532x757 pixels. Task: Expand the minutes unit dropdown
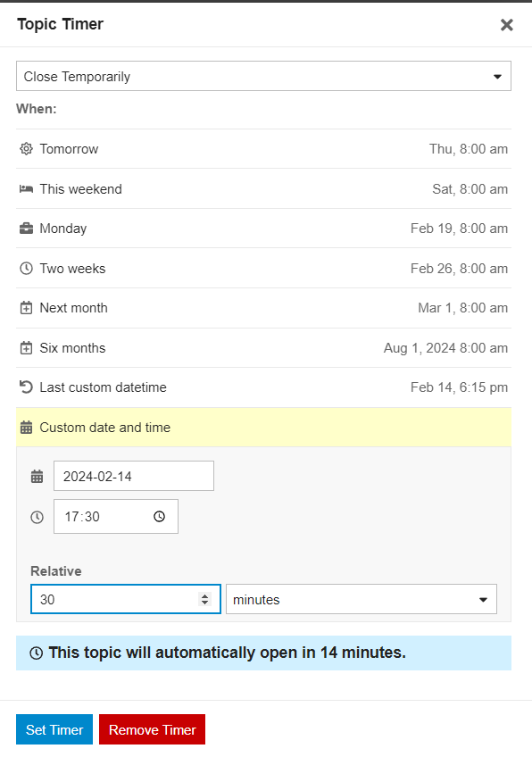pyautogui.click(x=362, y=600)
